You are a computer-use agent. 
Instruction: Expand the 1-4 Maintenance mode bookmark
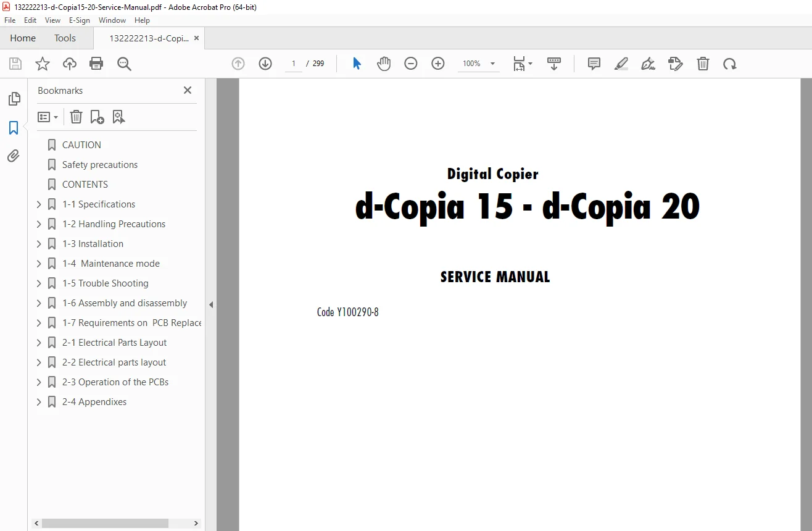pos(39,264)
